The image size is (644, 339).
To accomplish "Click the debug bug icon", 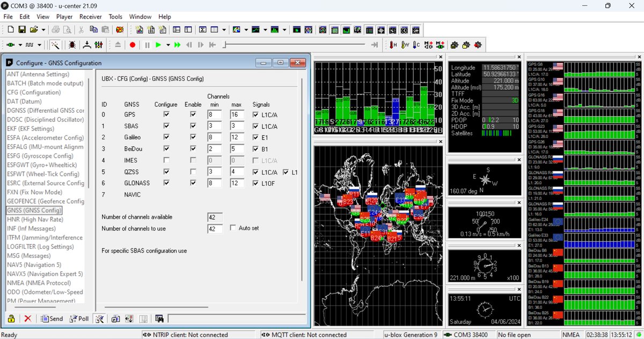I will (72, 45).
